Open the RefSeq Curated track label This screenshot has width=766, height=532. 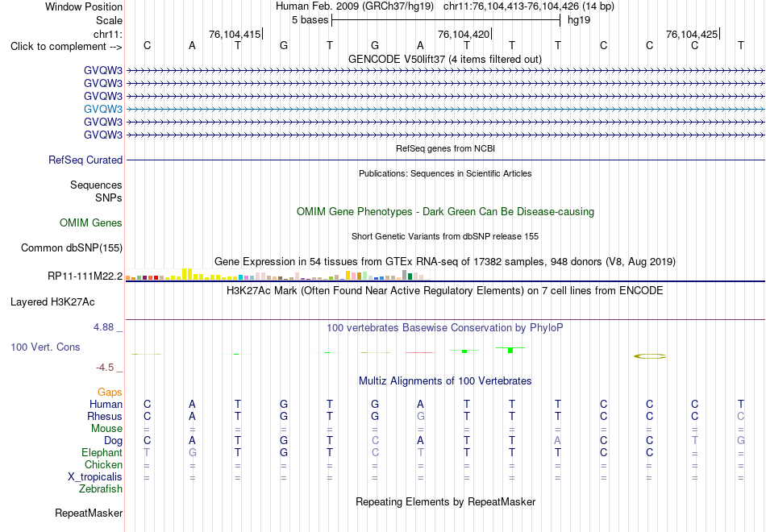point(85,160)
